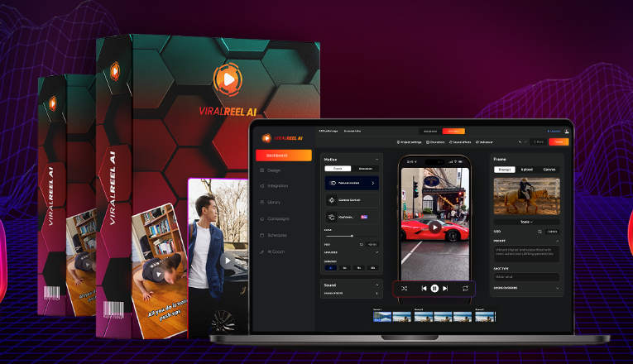Click the redo arrow in the top toolbar
Screen dimensions: 633x364
(x=525, y=142)
